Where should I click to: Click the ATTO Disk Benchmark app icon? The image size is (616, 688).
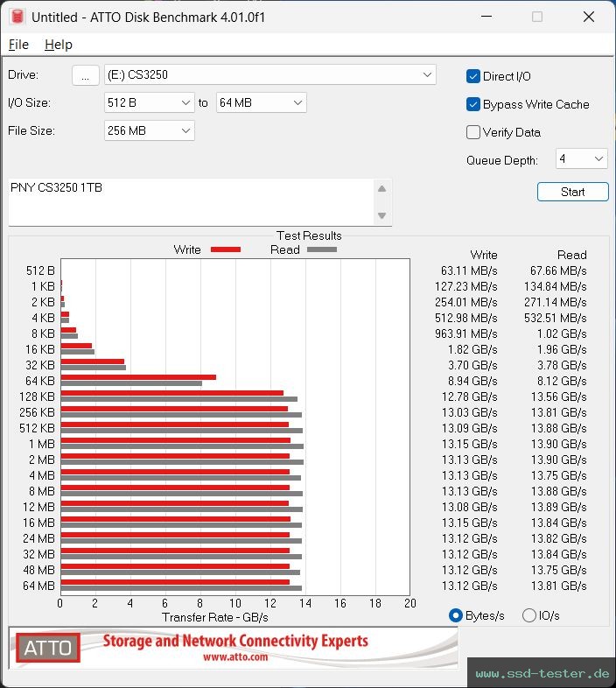(17, 17)
